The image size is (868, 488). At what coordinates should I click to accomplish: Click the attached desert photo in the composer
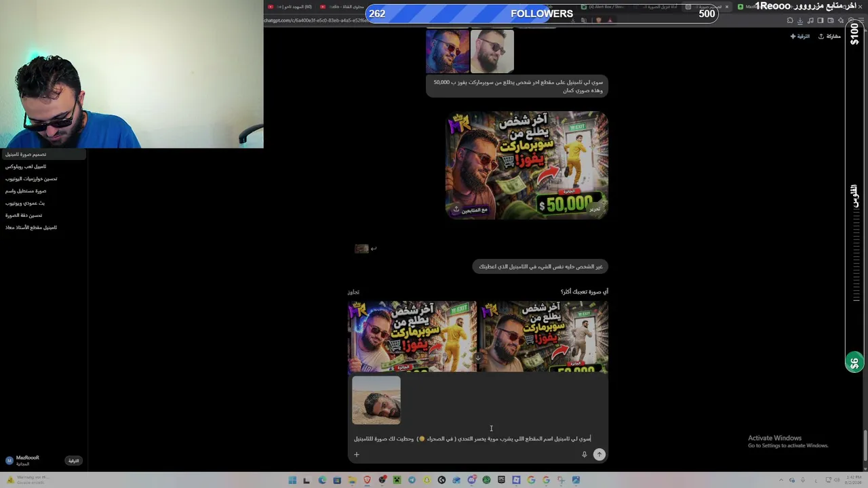pos(376,401)
